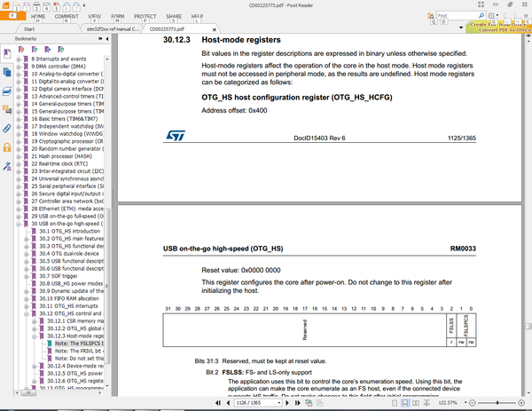
Task: Click the previous view status bar icon
Action: point(309,403)
